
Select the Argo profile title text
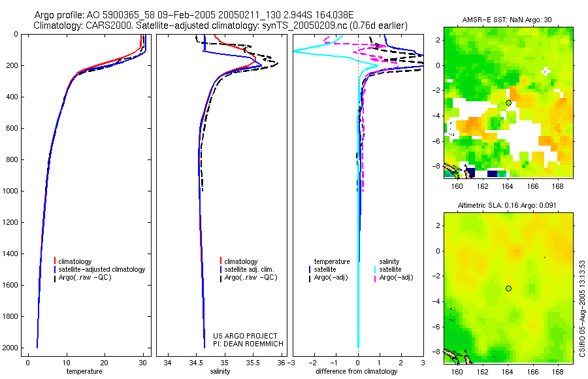pyautogui.click(x=194, y=15)
